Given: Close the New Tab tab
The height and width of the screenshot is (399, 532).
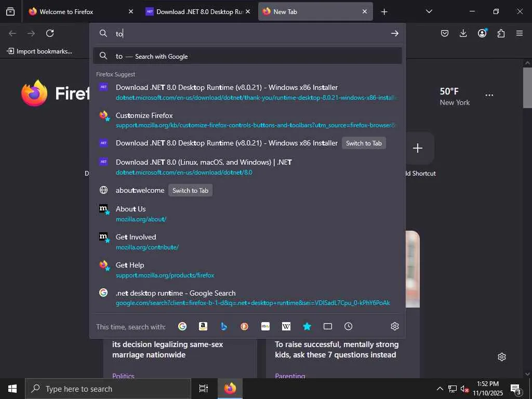Looking at the screenshot, I should click(x=365, y=11).
